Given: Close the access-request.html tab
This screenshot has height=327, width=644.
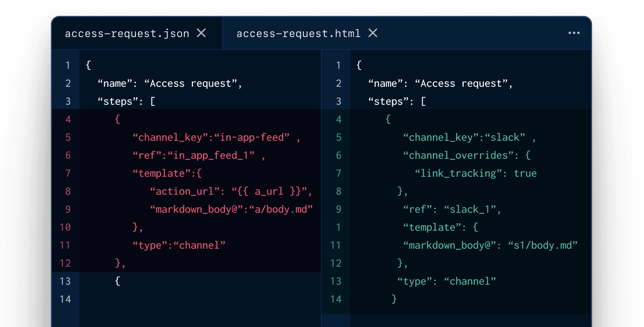Looking at the screenshot, I should [373, 33].
